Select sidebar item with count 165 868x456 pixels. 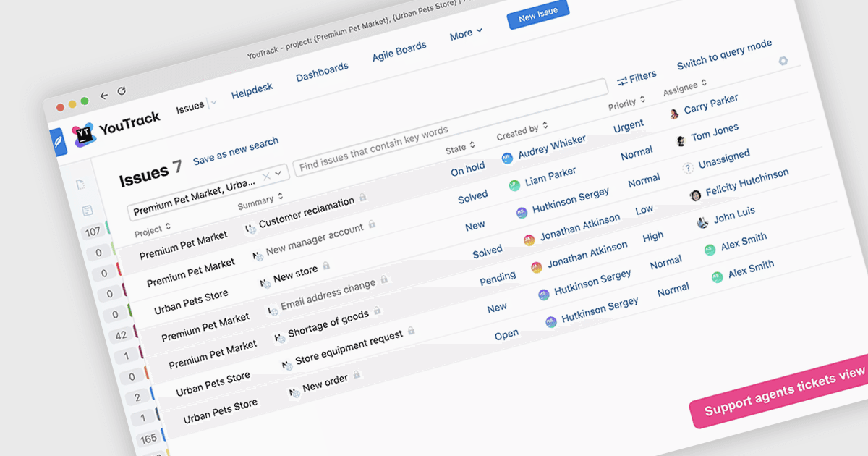tap(148, 439)
